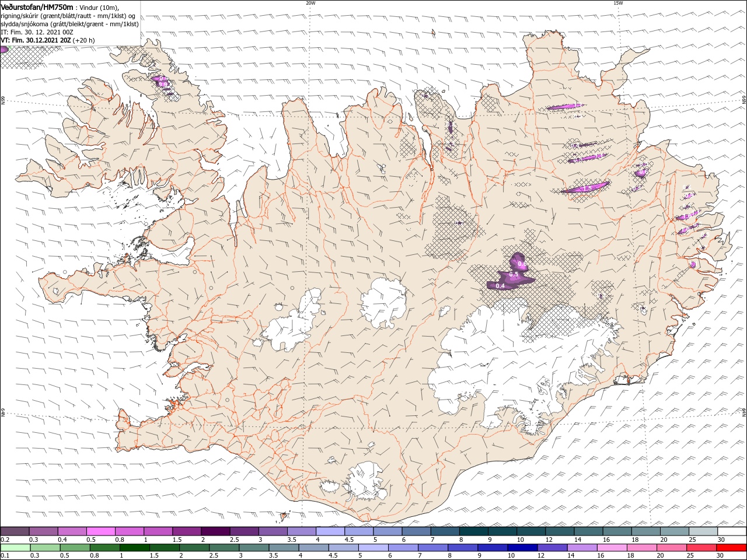The width and height of the screenshot is (747, 560).
Task: Click the "0.5" contour label on the purple patch
Action: [x=514, y=274]
